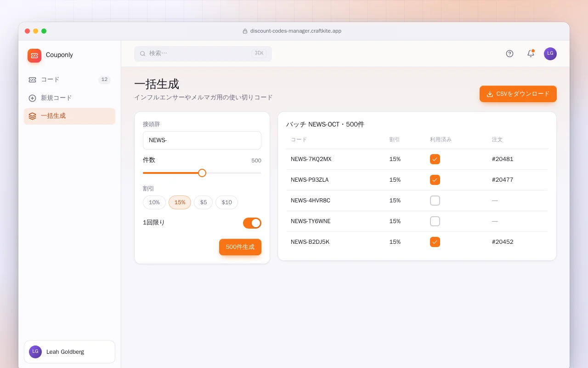Image resolution: width=588 pixels, height=368 pixels.
Task: Uncheck 利用済み for NEWS-7KQ2MX
Action: click(x=435, y=159)
